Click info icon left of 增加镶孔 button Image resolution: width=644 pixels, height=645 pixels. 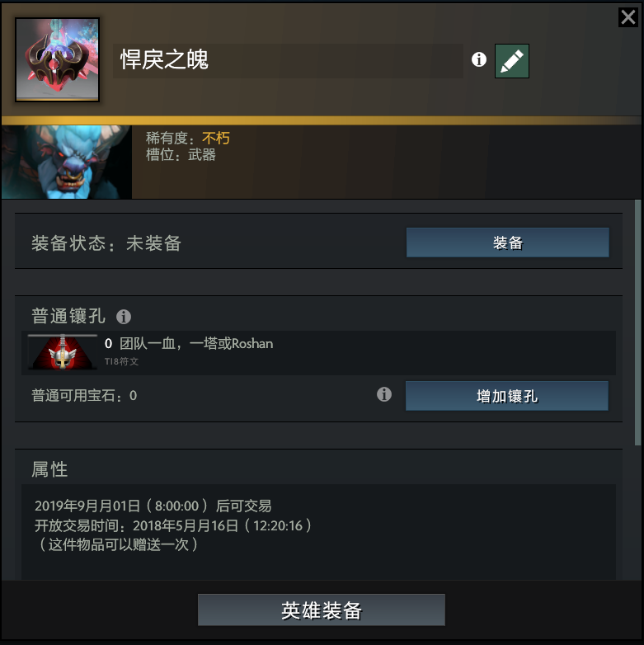pos(384,394)
